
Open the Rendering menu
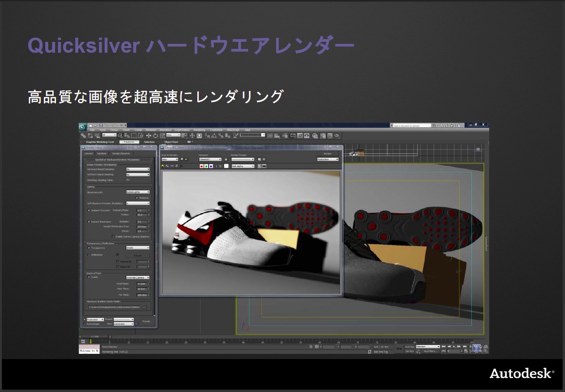(x=199, y=130)
